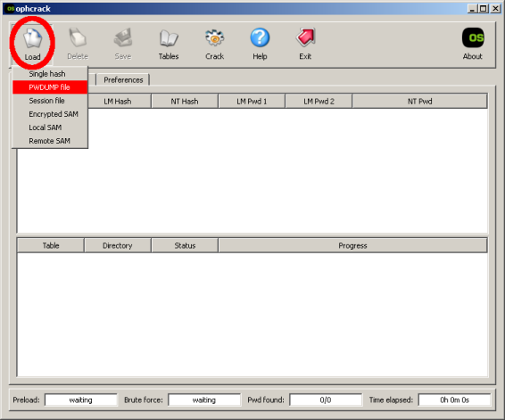Viewport: 505px width, 420px height.
Task: Click the ophcrack title bar icon
Action: point(11,9)
